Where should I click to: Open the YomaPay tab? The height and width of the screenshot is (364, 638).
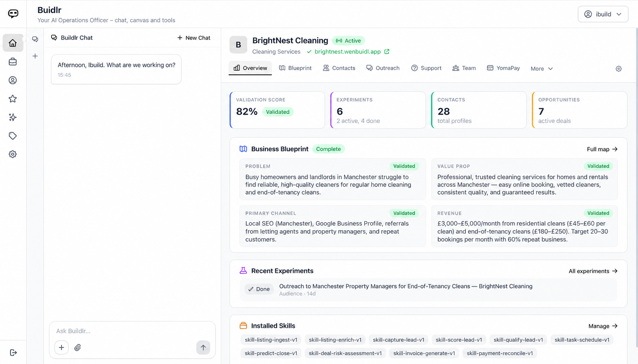point(503,68)
